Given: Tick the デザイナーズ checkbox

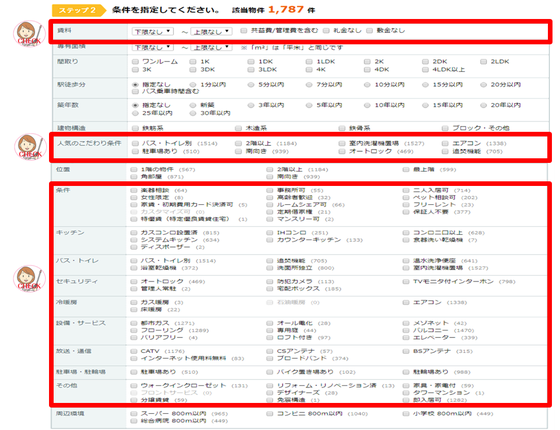Looking at the screenshot, I should tap(270, 393).
